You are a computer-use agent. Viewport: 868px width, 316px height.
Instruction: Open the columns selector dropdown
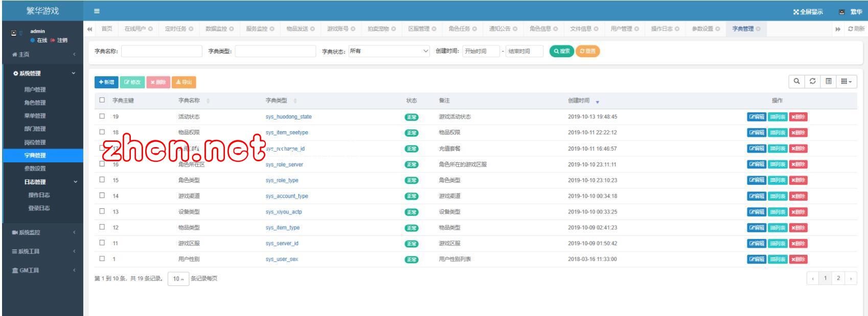coord(846,81)
